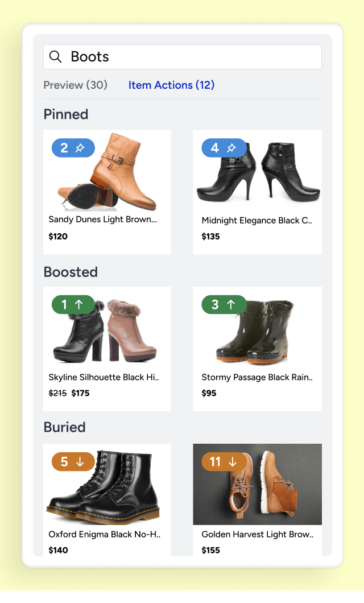Click boost badge 1 on Skyline Silhouette

click(73, 304)
